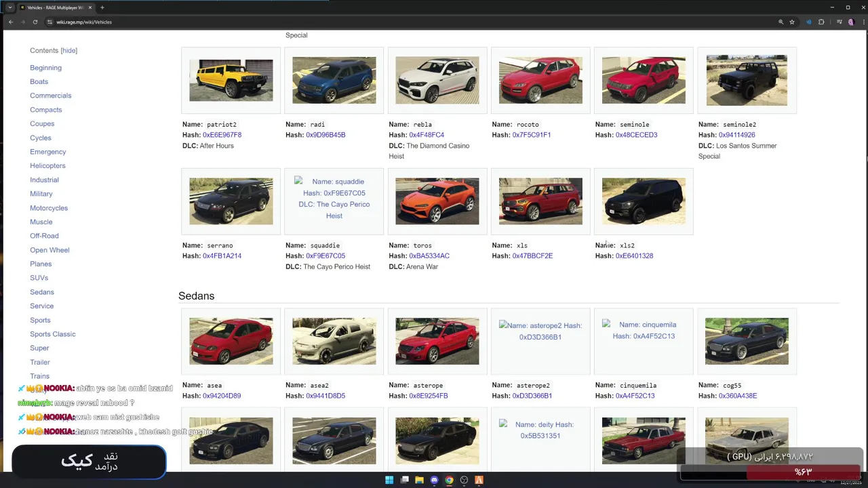Open the browser extensions puzzle icon

click(821, 22)
